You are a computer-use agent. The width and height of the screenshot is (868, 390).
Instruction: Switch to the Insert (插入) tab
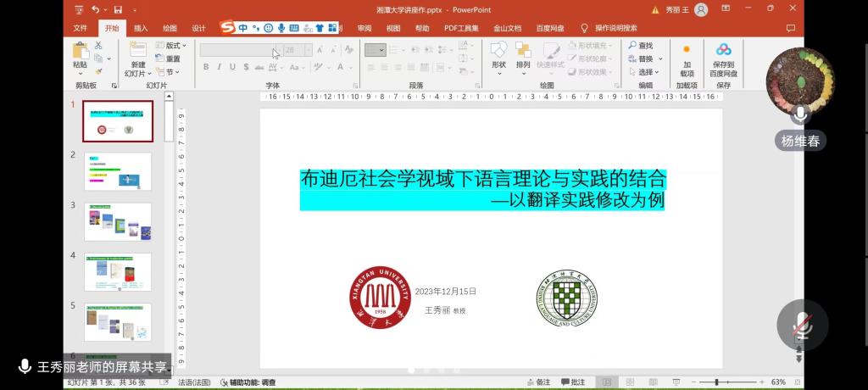(141, 28)
